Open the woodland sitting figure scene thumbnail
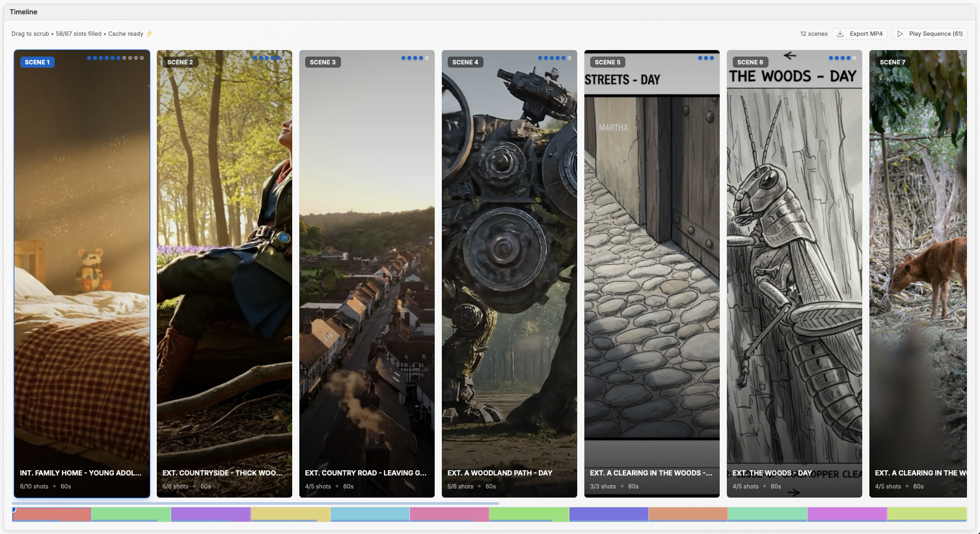Screen dimensions: 980x534 pos(225,274)
